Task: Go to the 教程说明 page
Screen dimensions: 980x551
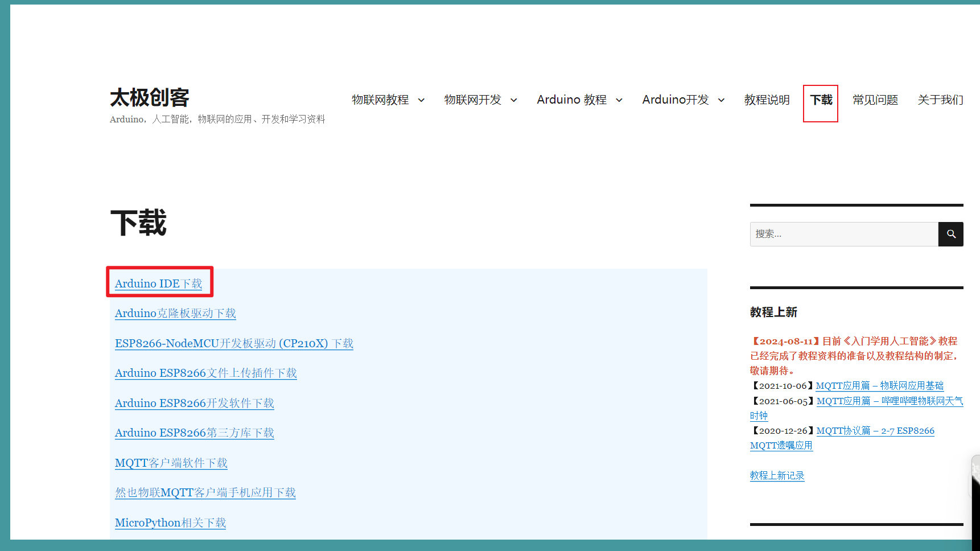Action: 767,100
